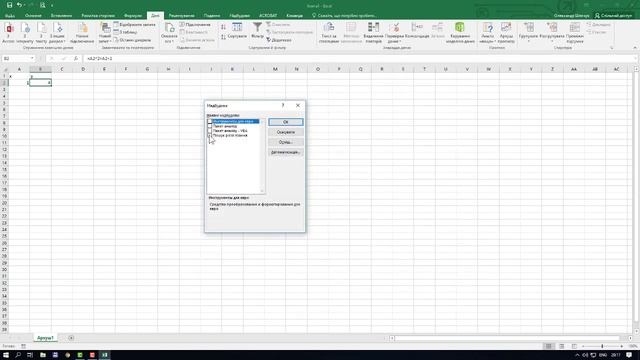640x360 pixels.
Task: Open the Windows Start menu
Action: [x=6, y=355]
